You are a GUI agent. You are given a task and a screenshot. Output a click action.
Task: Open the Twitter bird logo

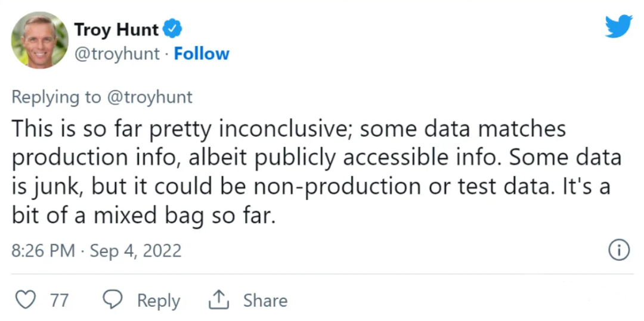point(618,26)
